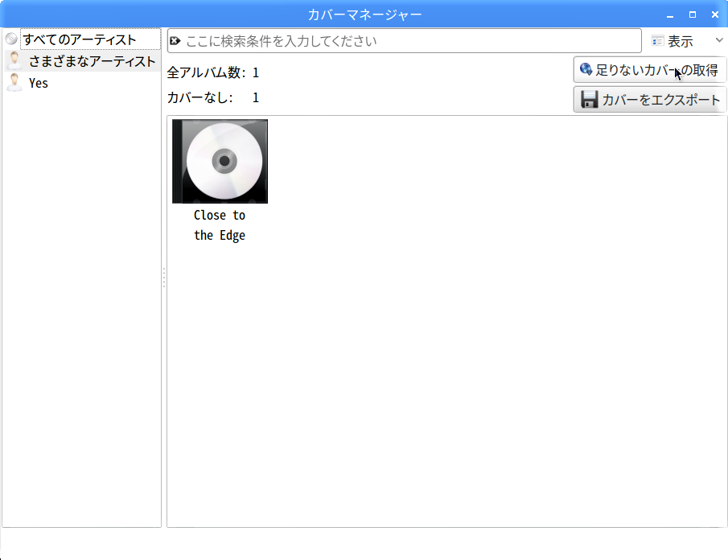Click the floppy disk icon on export button
The height and width of the screenshot is (560, 728).
590,100
